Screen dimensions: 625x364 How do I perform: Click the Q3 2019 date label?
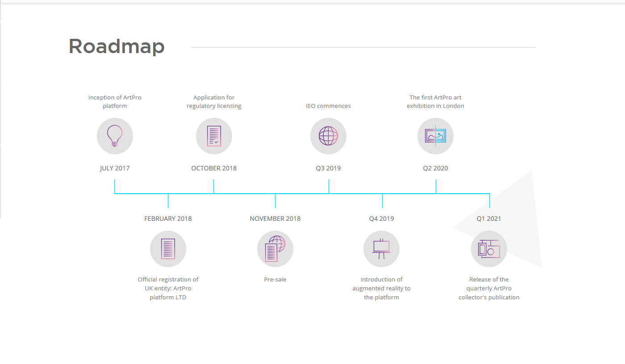click(x=328, y=168)
